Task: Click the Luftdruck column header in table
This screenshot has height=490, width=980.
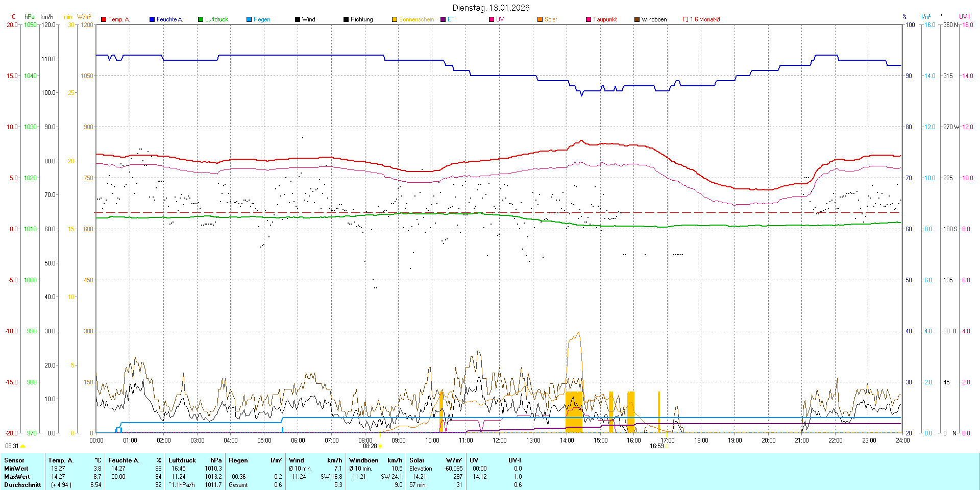Action: click(182, 460)
